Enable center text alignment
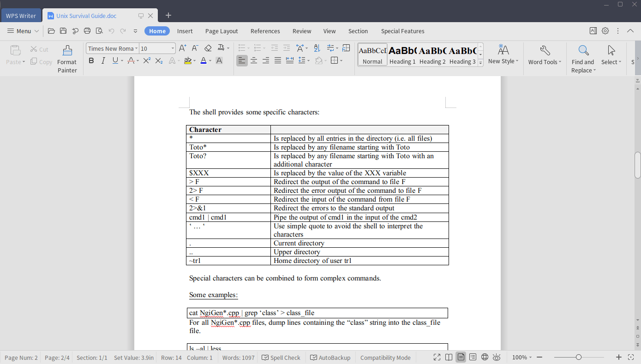Screen dimensions: 641x364 tap(254, 60)
